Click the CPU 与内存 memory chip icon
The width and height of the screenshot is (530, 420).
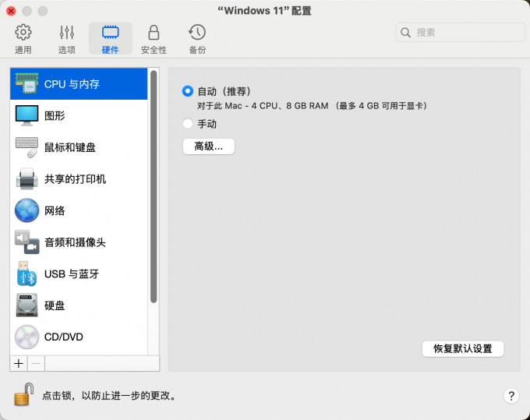click(26, 83)
